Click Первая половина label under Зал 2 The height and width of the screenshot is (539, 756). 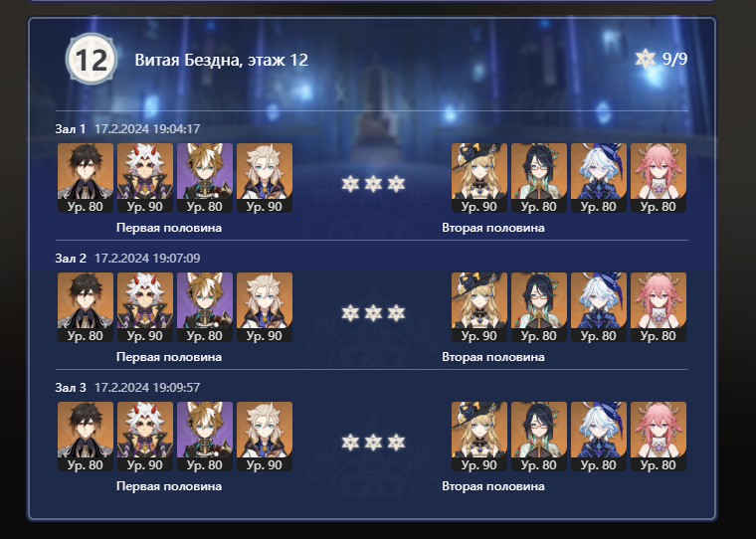point(169,357)
